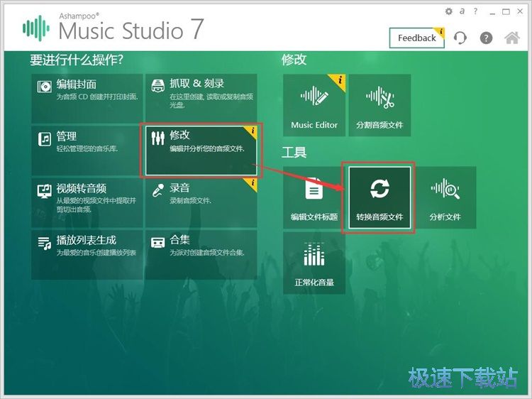
Task: Open the 录音 recording tile
Action: tap(201, 203)
